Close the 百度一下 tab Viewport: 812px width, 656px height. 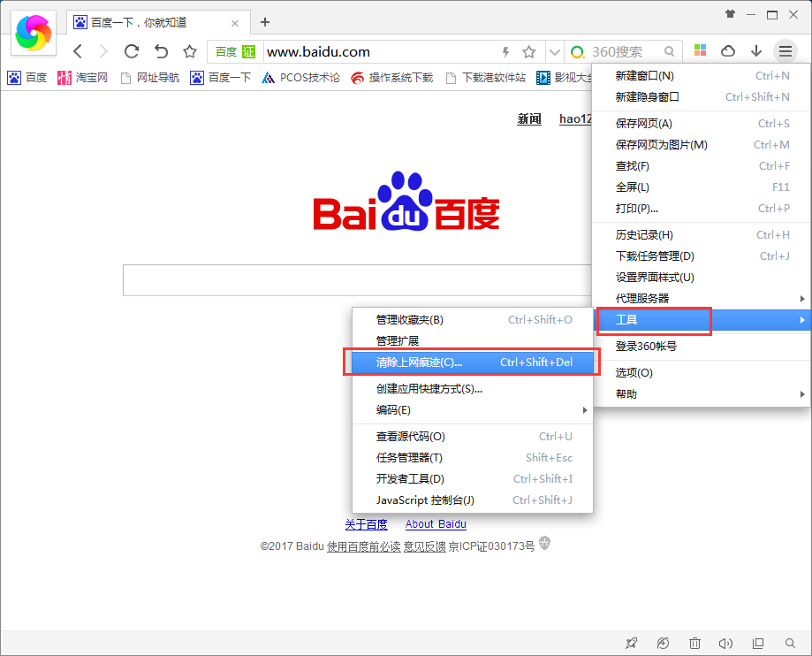point(235,23)
